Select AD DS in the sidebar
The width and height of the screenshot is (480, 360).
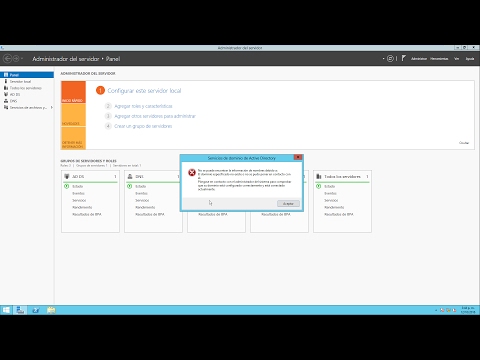[x=27, y=94]
